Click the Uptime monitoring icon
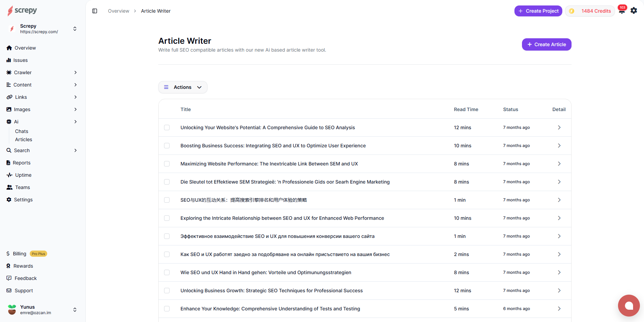Screen dimensions: 644x322 tap(9, 175)
